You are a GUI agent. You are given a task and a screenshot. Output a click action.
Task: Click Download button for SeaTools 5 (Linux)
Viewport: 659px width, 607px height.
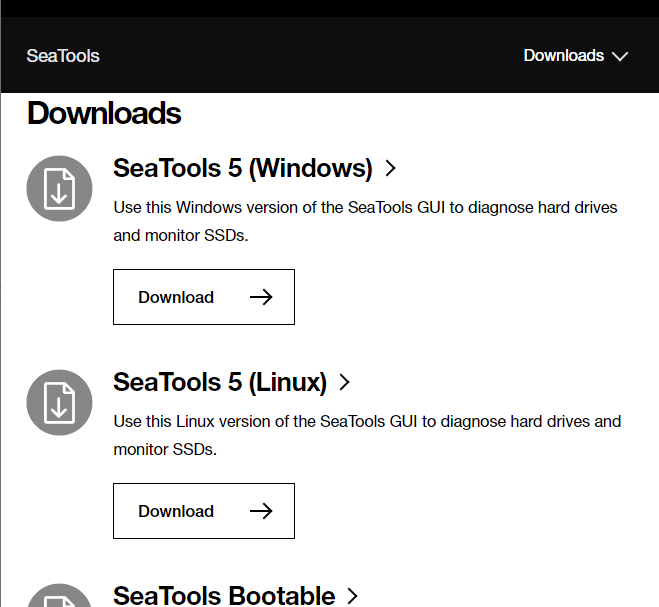pos(204,511)
